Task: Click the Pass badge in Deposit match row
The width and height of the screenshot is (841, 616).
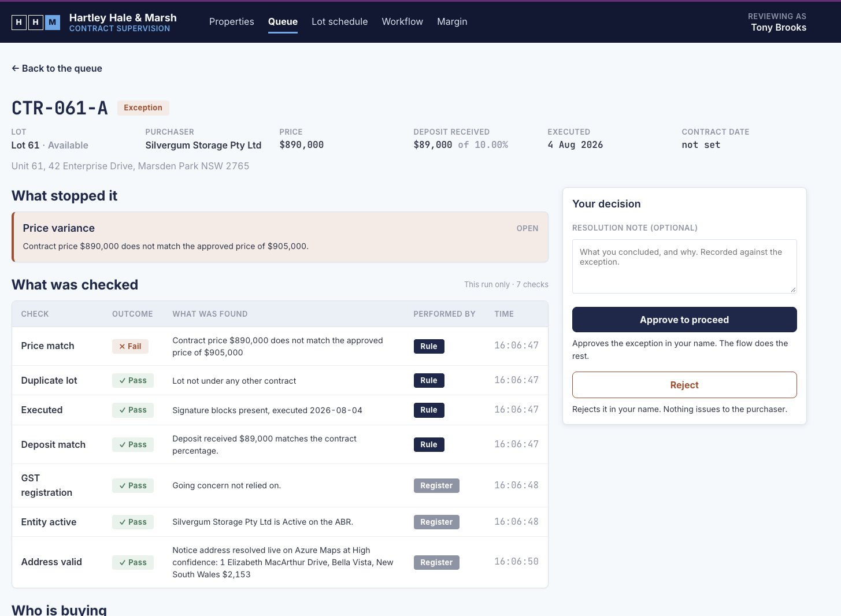Action: [133, 444]
